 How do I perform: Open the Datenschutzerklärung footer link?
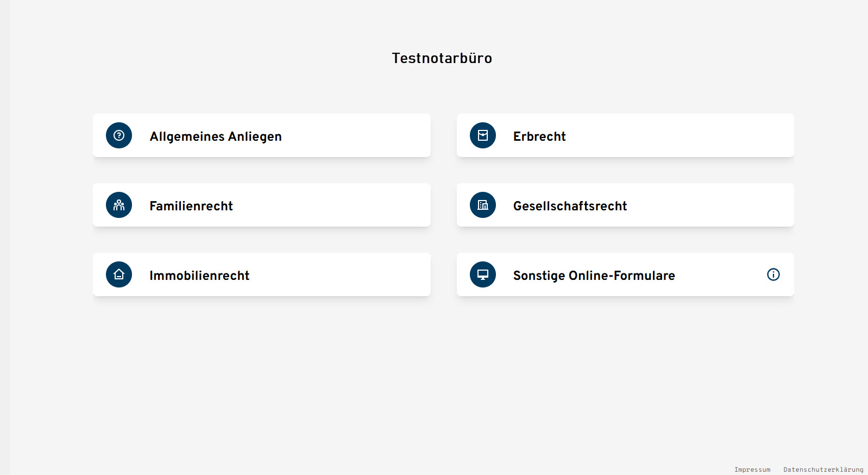pyautogui.click(x=823, y=470)
